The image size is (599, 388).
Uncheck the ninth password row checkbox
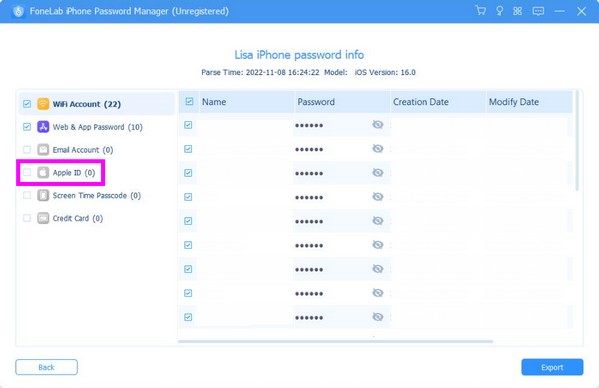(188, 317)
